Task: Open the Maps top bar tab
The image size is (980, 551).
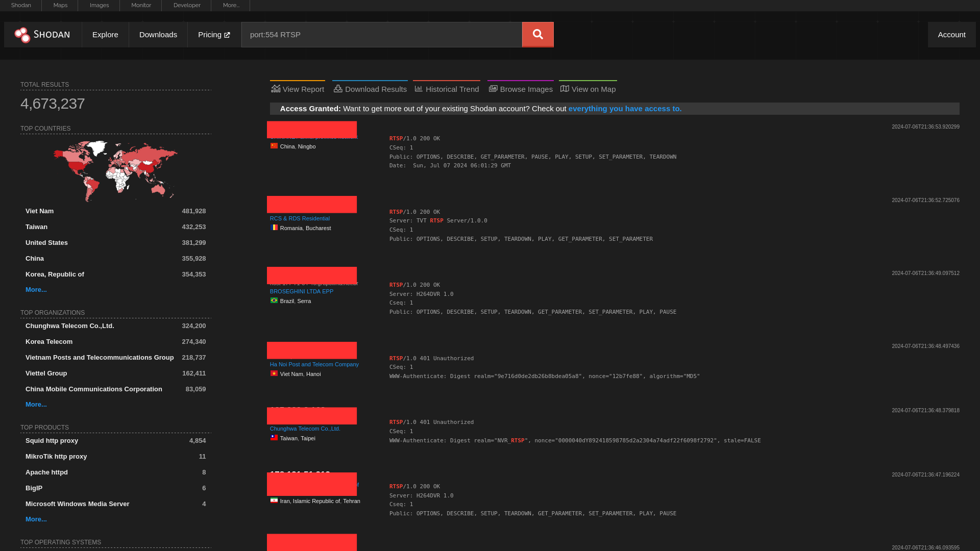Action: [60, 5]
